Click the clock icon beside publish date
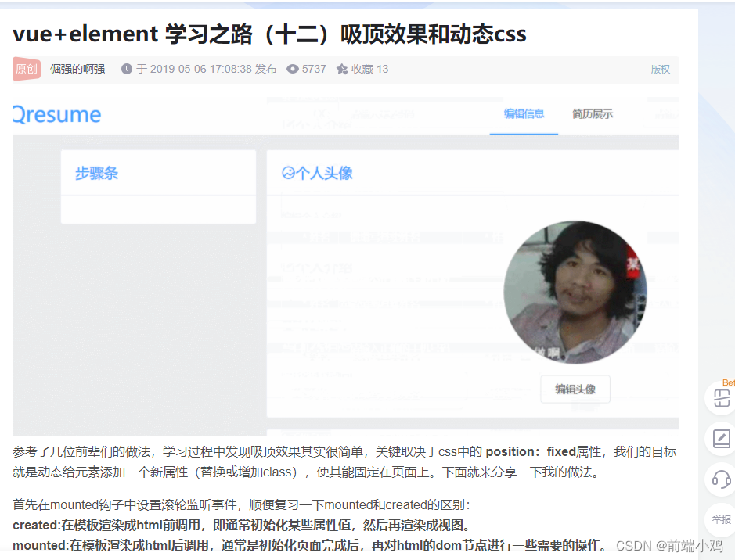 [x=127, y=70]
